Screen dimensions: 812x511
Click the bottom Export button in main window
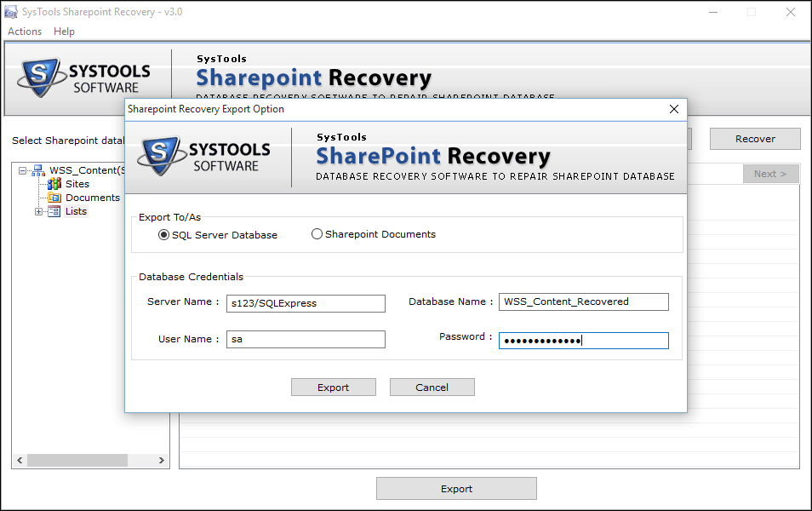click(x=456, y=489)
